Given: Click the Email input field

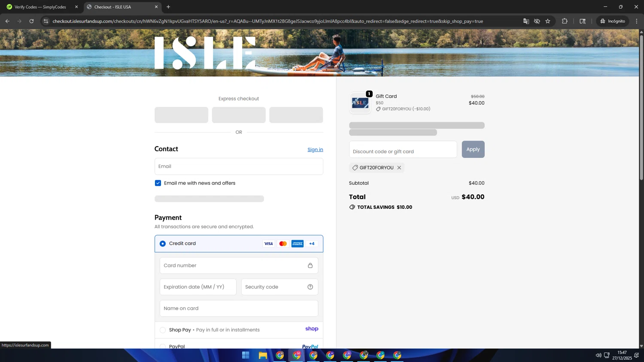Looking at the screenshot, I should point(239,166).
